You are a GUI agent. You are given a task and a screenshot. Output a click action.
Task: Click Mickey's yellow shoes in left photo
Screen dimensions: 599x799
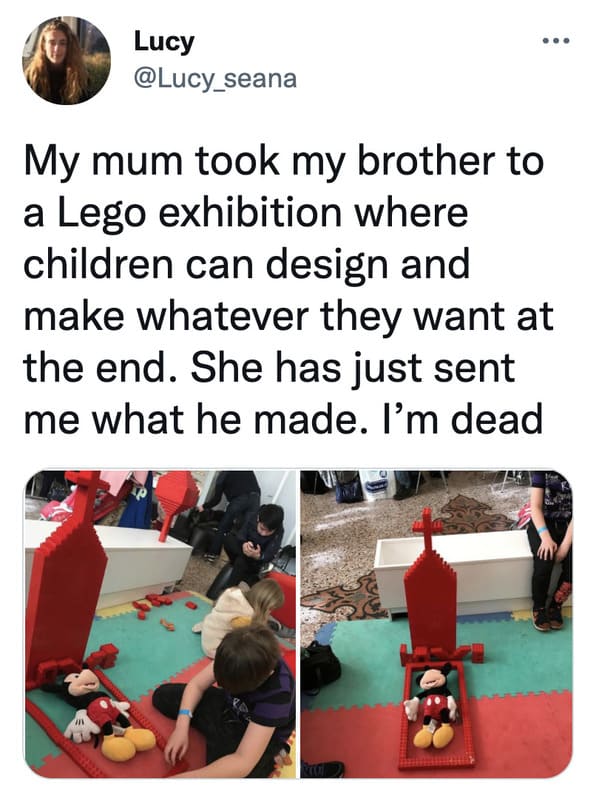click(127, 741)
